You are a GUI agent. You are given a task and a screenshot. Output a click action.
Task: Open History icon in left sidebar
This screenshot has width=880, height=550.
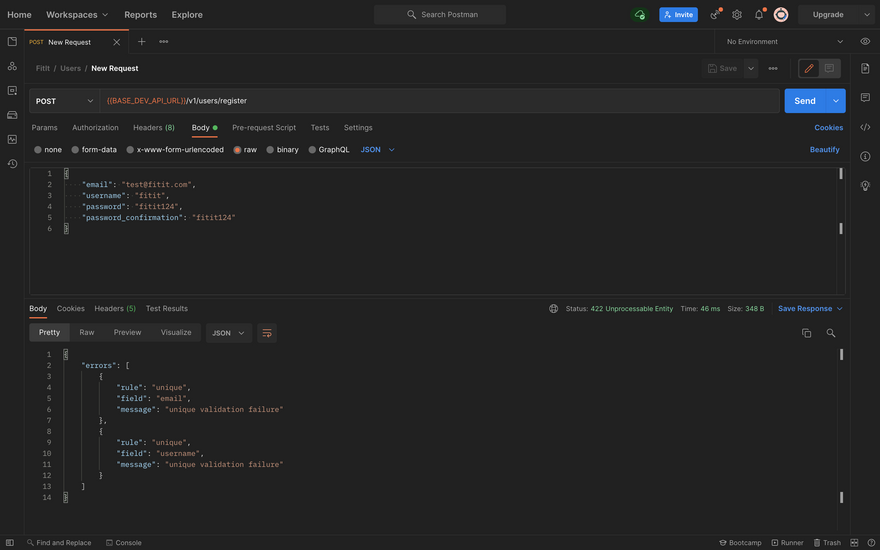coord(12,163)
